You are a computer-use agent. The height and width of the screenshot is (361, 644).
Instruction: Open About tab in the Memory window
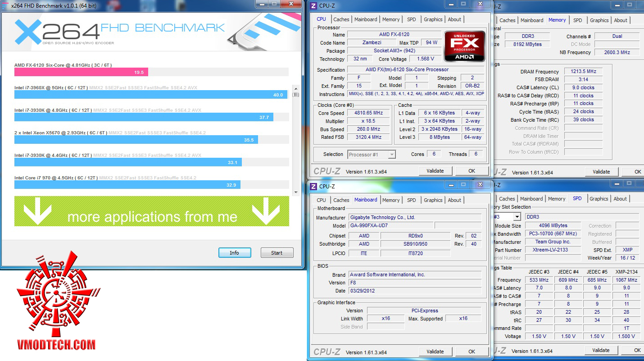point(621,20)
